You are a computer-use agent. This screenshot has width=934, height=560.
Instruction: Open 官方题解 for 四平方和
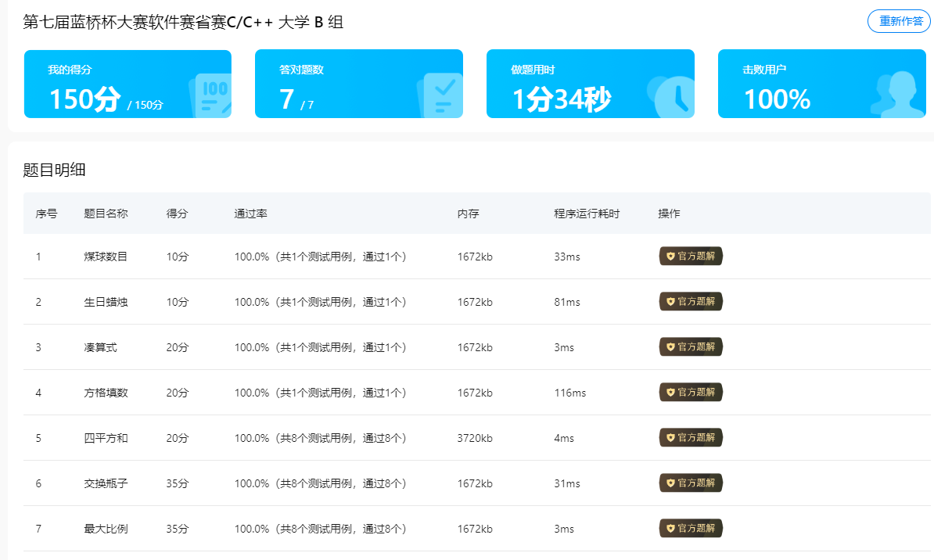click(x=691, y=437)
